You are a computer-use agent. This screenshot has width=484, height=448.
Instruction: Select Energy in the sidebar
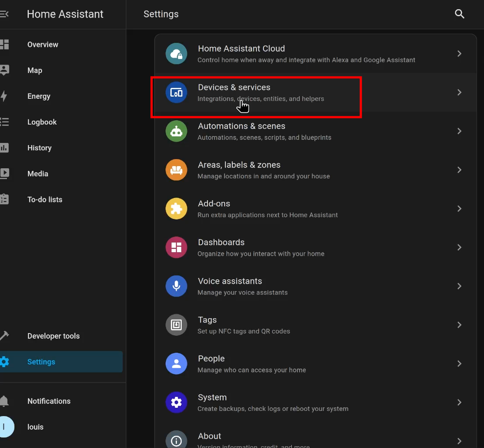coord(62,96)
